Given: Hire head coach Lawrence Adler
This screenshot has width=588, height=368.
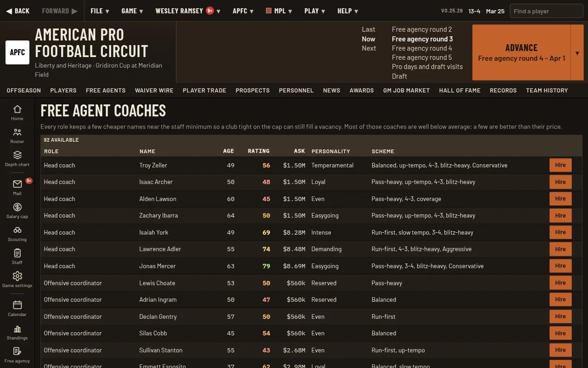Looking at the screenshot, I should 560,249.
